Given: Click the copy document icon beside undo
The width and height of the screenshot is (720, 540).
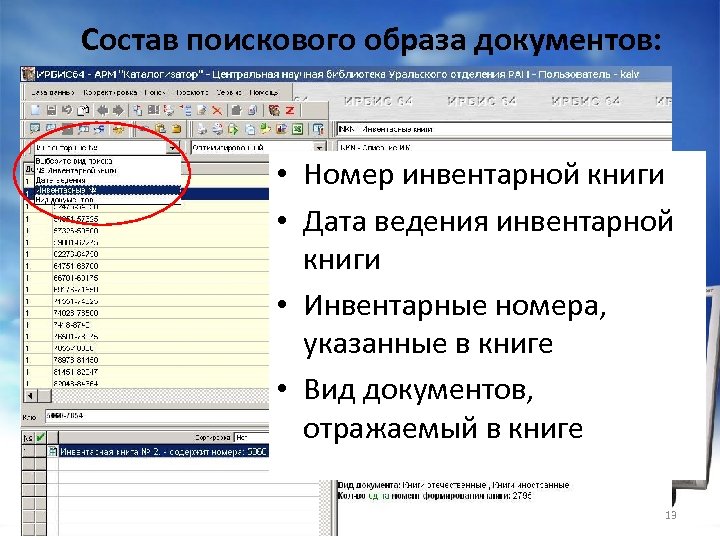Looking at the screenshot, I should [x=84, y=110].
